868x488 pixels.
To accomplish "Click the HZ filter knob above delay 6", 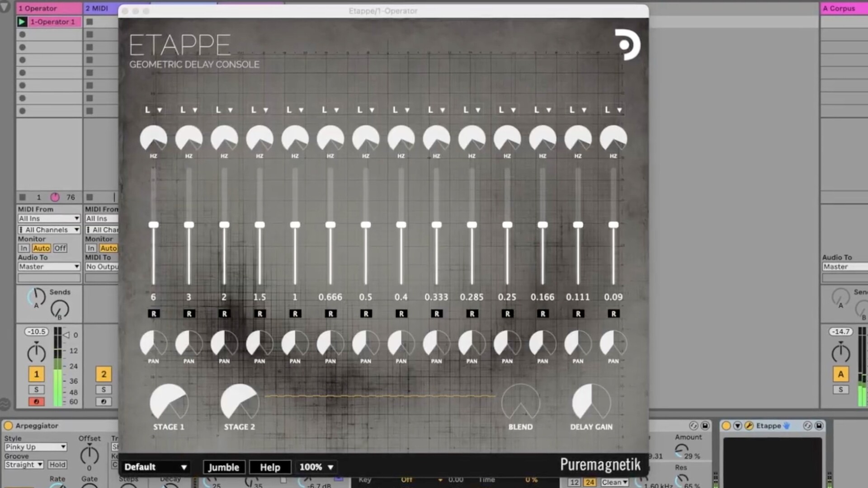I will click(153, 139).
